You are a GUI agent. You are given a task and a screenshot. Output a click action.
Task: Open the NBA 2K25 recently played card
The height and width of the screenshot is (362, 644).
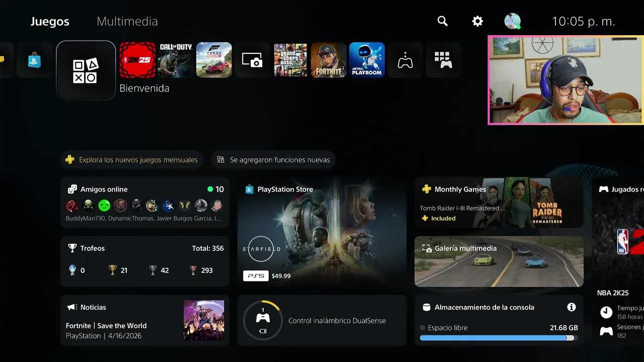point(618,261)
